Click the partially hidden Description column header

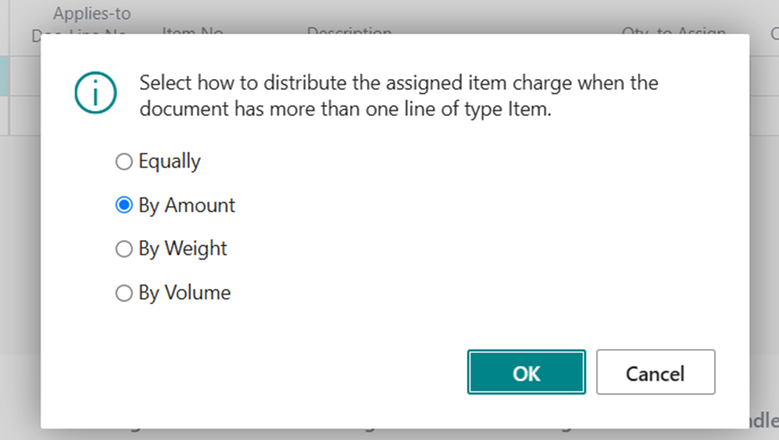pos(349,31)
